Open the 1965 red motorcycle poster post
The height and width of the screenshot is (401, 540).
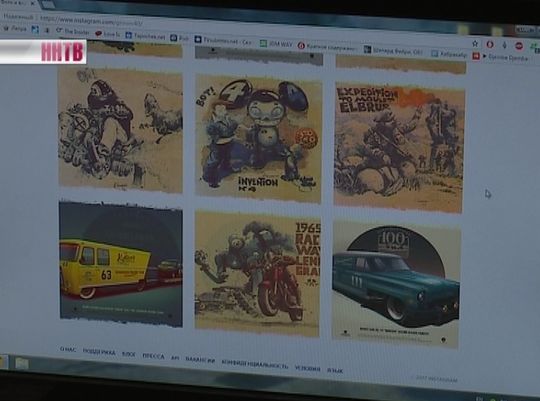pyautogui.click(x=258, y=274)
